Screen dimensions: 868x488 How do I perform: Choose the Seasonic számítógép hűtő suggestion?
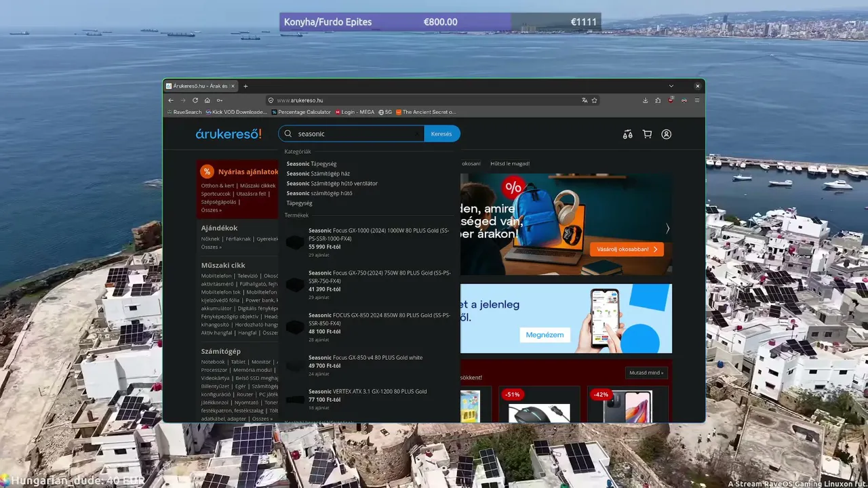pos(319,193)
